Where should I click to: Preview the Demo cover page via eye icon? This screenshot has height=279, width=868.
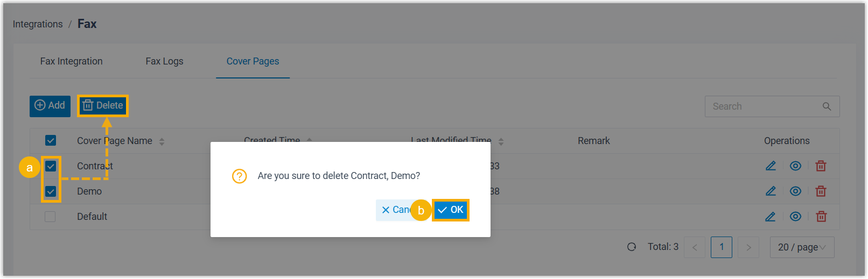click(x=795, y=191)
